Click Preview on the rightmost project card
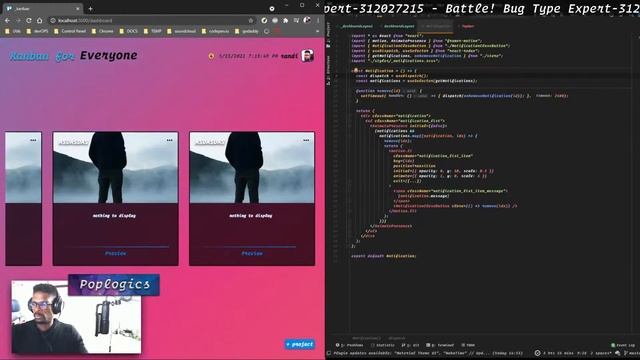The image size is (640, 360). [x=252, y=253]
